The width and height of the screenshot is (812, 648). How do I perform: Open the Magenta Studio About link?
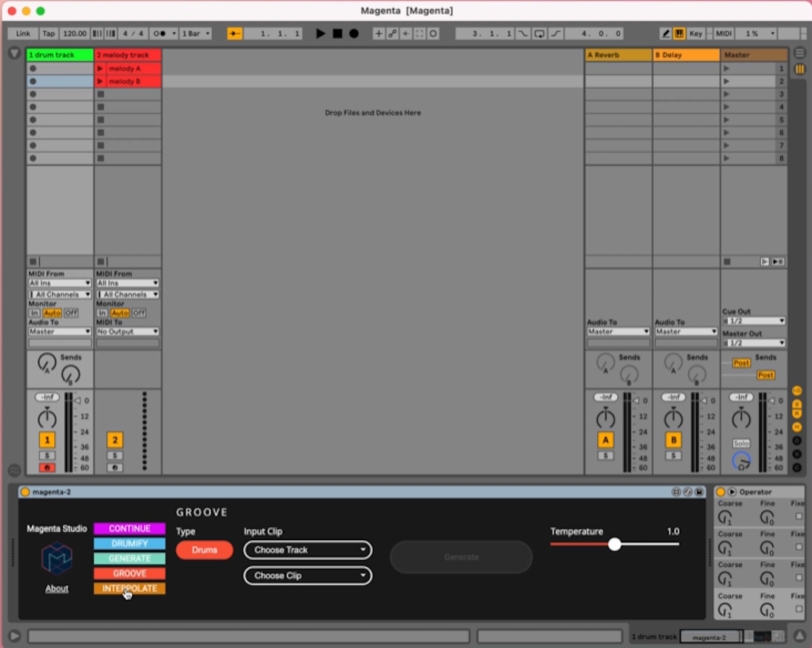point(56,588)
